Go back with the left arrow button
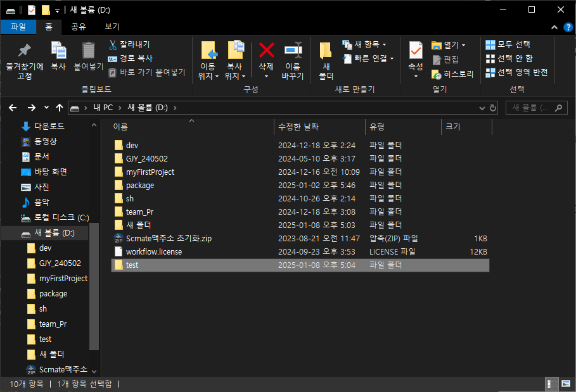Image resolution: width=576 pixels, height=392 pixels. [13, 108]
